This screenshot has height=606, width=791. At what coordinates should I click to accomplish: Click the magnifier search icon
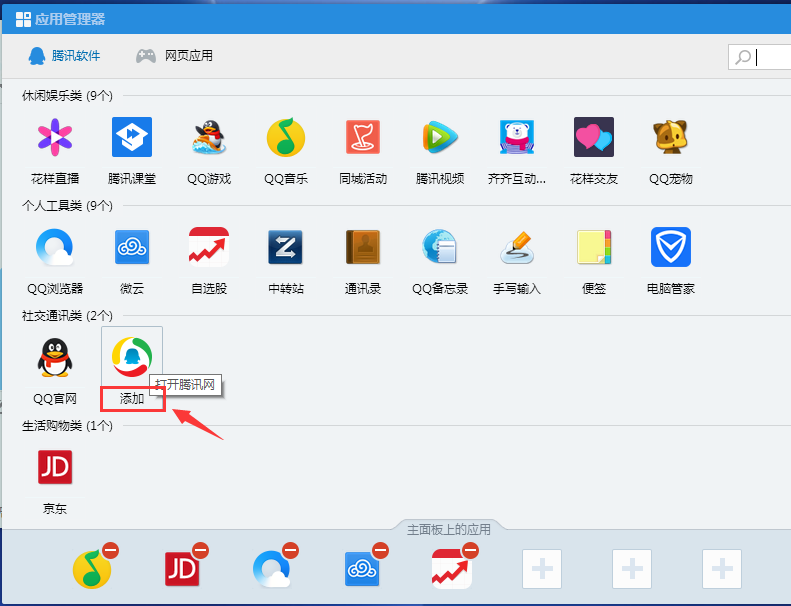coord(743,57)
